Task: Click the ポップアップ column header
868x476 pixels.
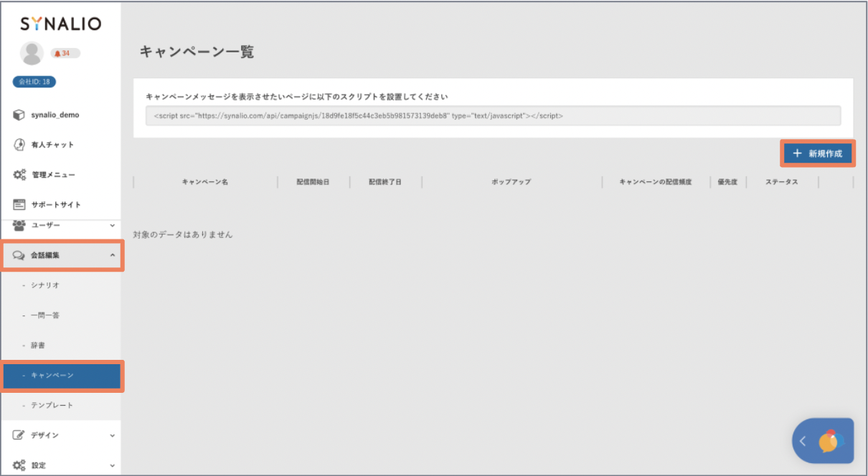Action: (511, 182)
